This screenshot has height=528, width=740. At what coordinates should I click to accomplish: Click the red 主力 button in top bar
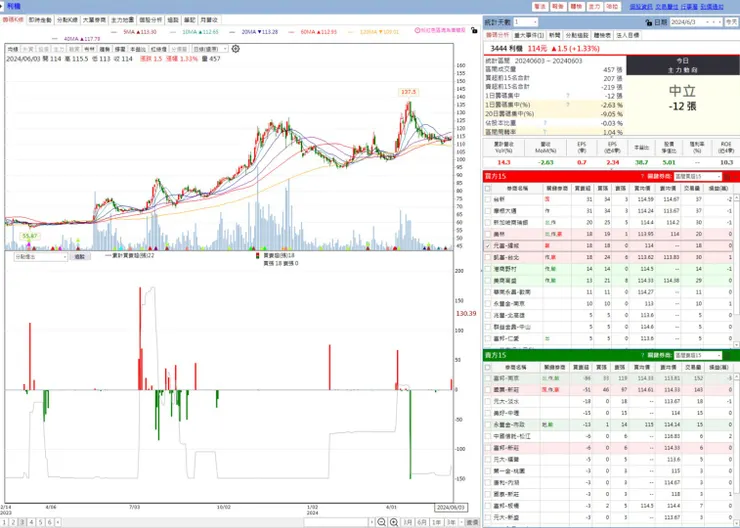coord(594,7)
